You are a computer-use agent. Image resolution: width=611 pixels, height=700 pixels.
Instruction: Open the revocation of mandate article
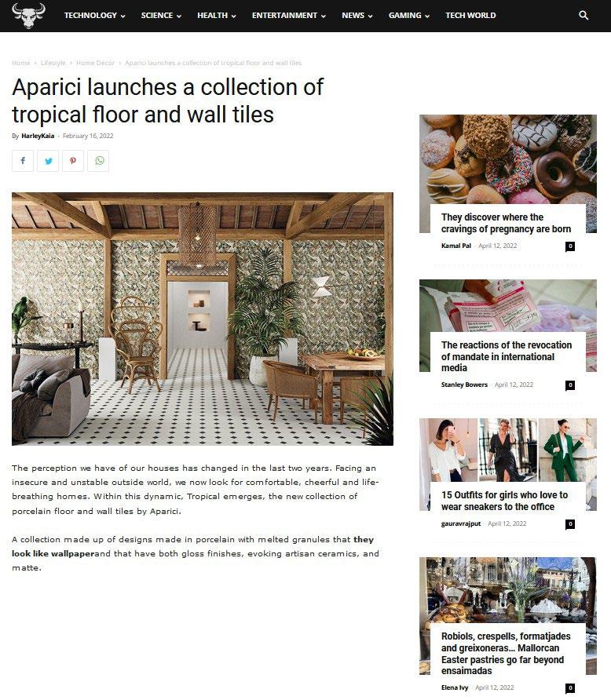[507, 356]
